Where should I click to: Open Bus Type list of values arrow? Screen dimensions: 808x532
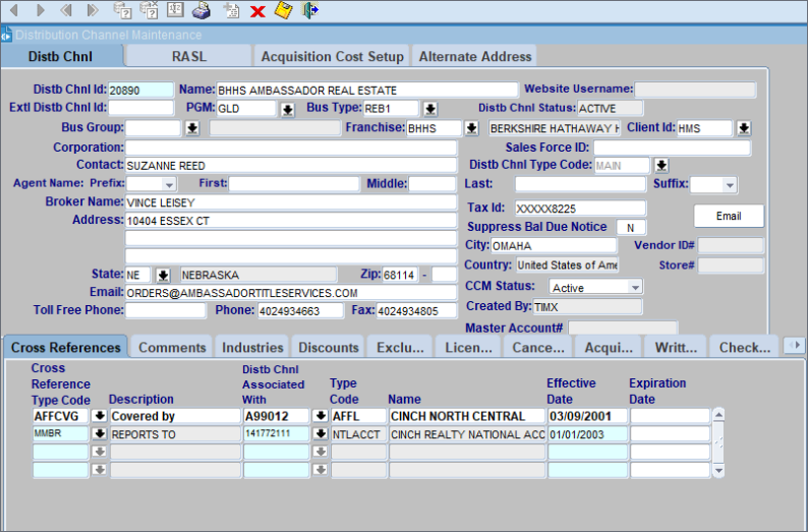click(431, 110)
